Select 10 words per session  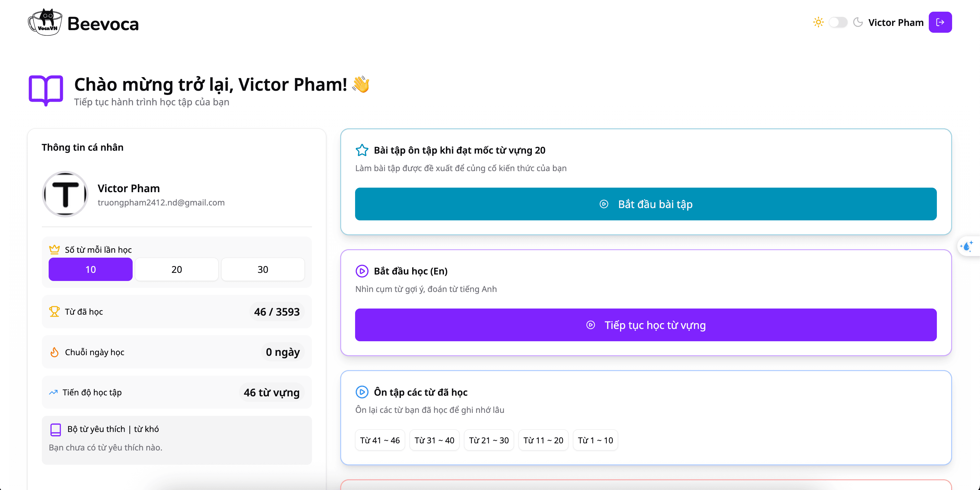tap(90, 270)
